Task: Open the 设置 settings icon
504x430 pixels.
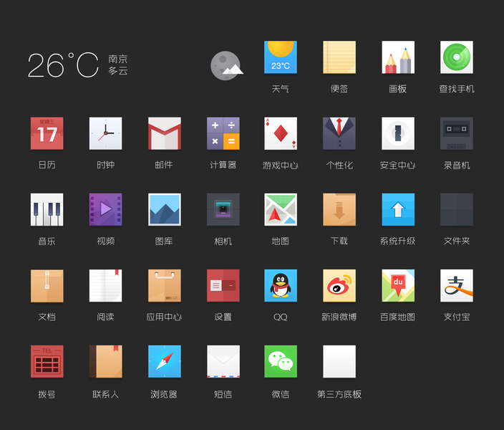Action: (223, 286)
